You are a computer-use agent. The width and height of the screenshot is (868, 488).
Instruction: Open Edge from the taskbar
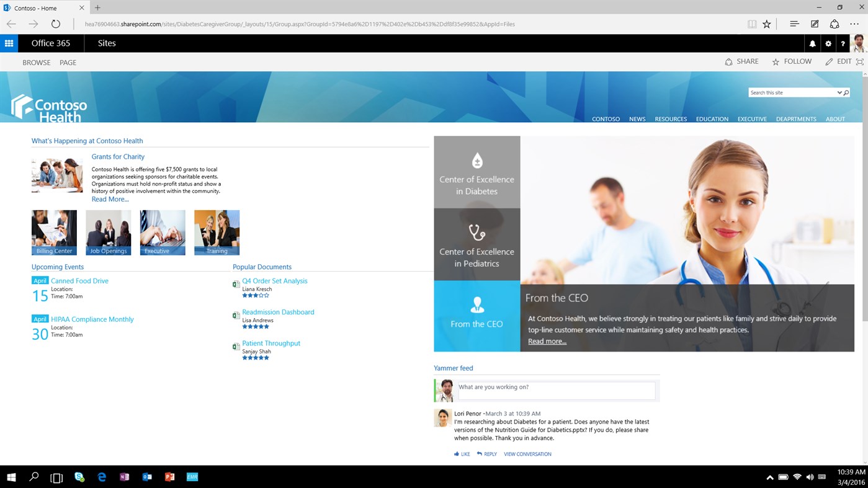click(x=102, y=477)
